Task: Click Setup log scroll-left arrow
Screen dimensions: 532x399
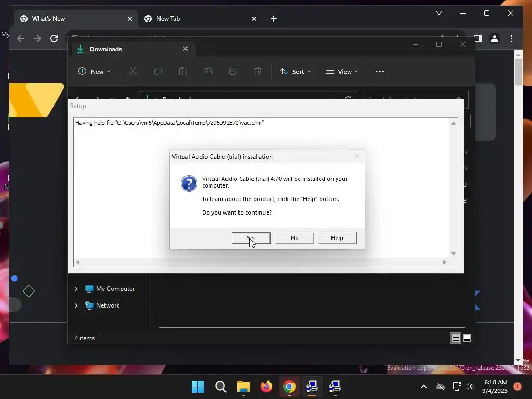Action: (x=78, y=262)
